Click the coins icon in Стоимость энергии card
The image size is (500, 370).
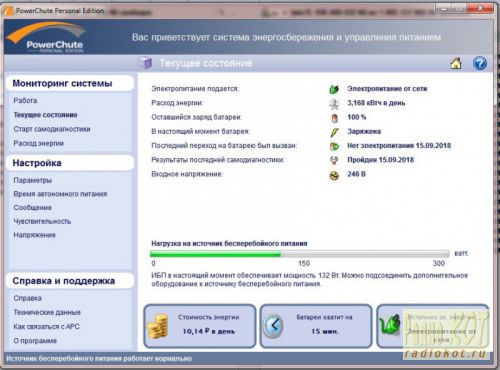(158, 327)
